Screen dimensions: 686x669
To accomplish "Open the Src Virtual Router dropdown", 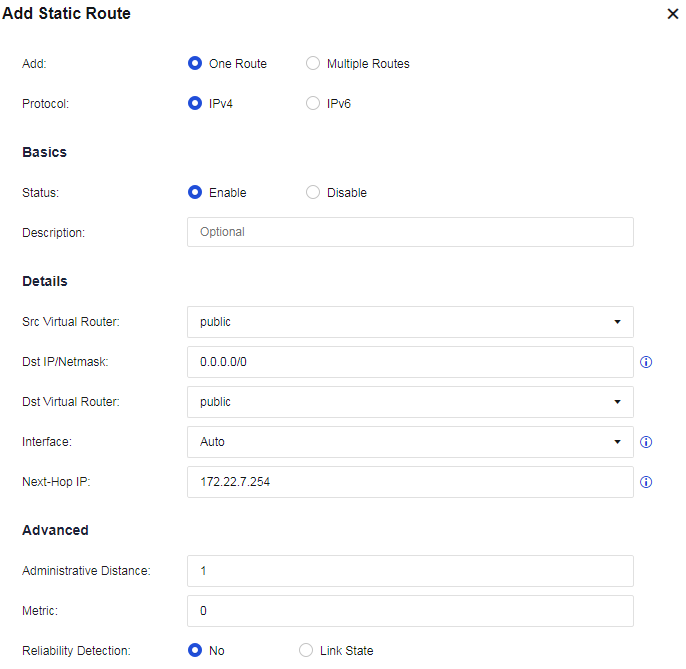I will pos(410,322).
